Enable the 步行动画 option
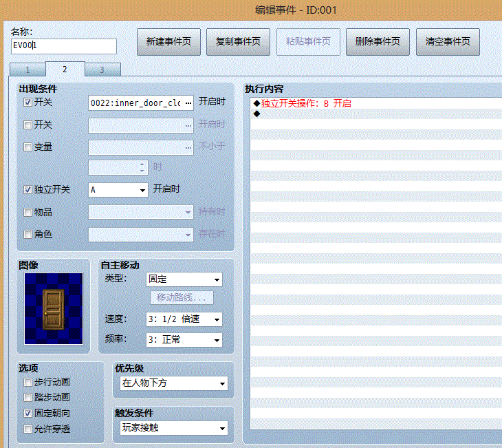 click(28, 383)
